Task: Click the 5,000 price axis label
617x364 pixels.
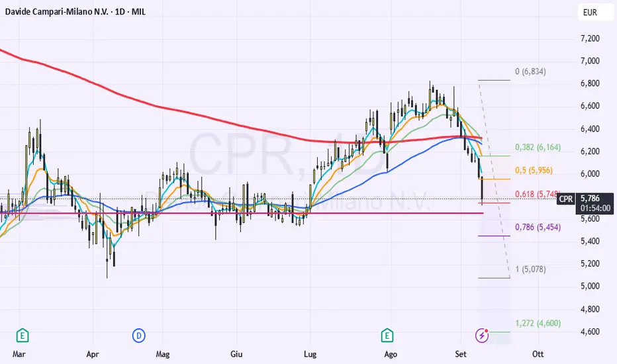Action: (x=591, y=286)
